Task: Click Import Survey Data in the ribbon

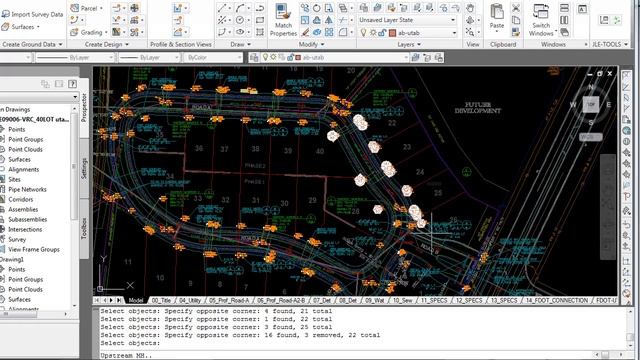Action: pyautogui.click(x=32, y=14)
